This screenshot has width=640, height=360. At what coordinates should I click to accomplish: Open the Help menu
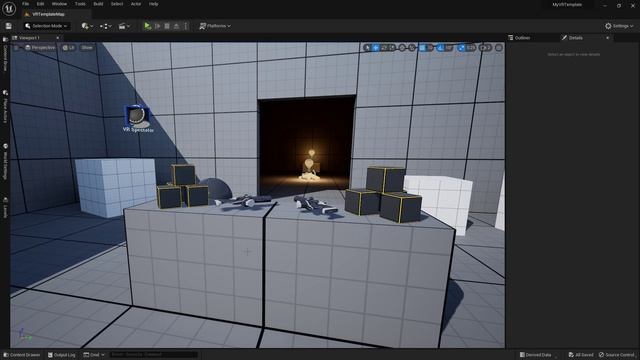point(153,4)
